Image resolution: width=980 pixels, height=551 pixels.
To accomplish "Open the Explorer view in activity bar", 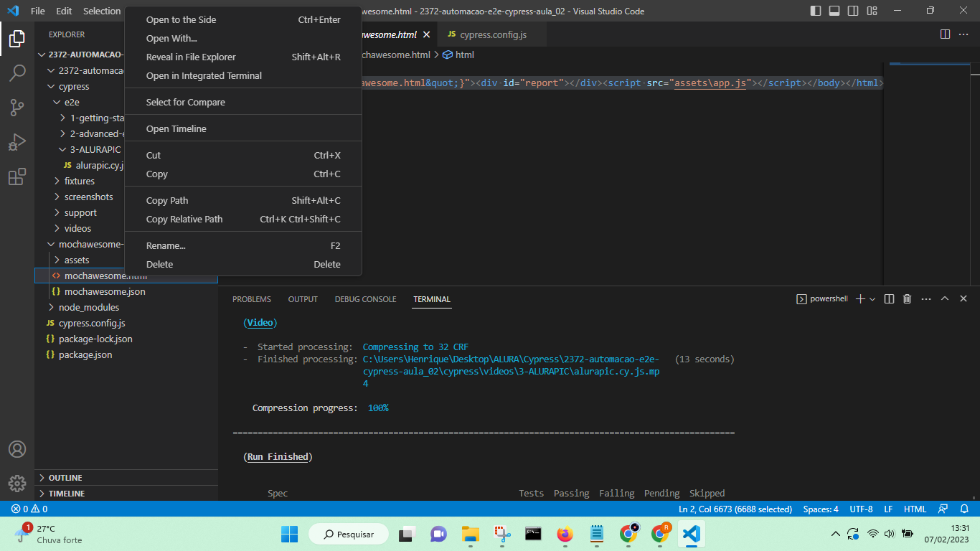I will point(17,39).
